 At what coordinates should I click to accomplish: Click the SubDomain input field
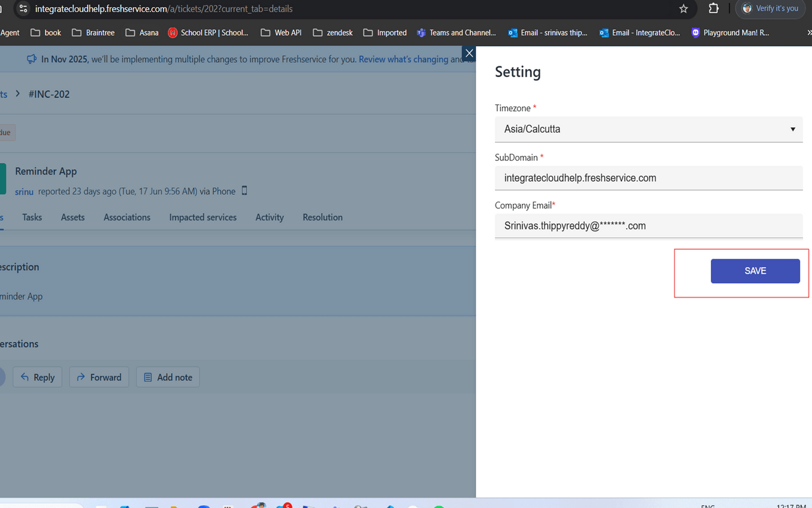coord(648,178)
